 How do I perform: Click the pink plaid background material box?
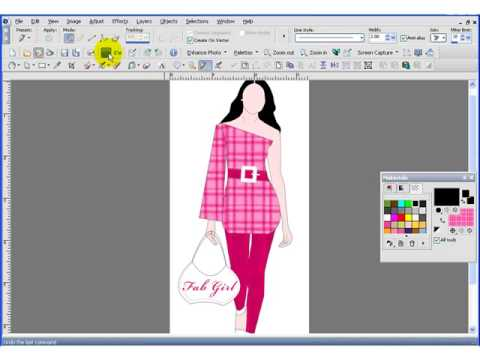(x=461, y=218)
